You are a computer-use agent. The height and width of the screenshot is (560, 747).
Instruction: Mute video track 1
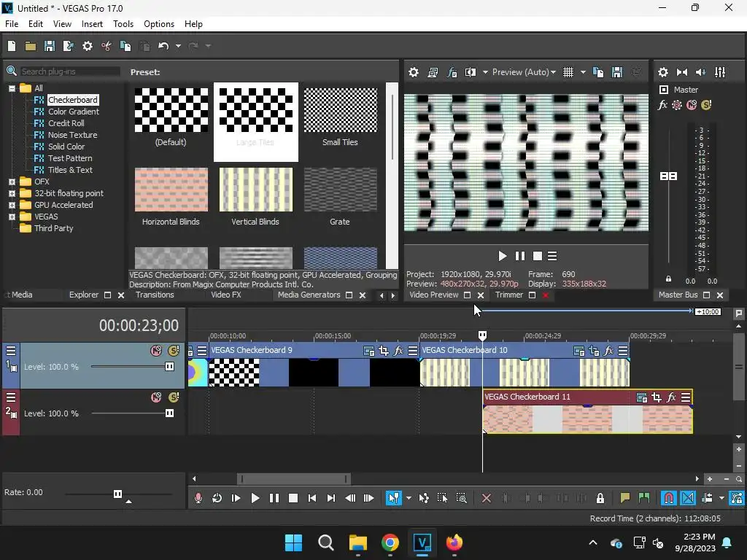tap(156, 351)
